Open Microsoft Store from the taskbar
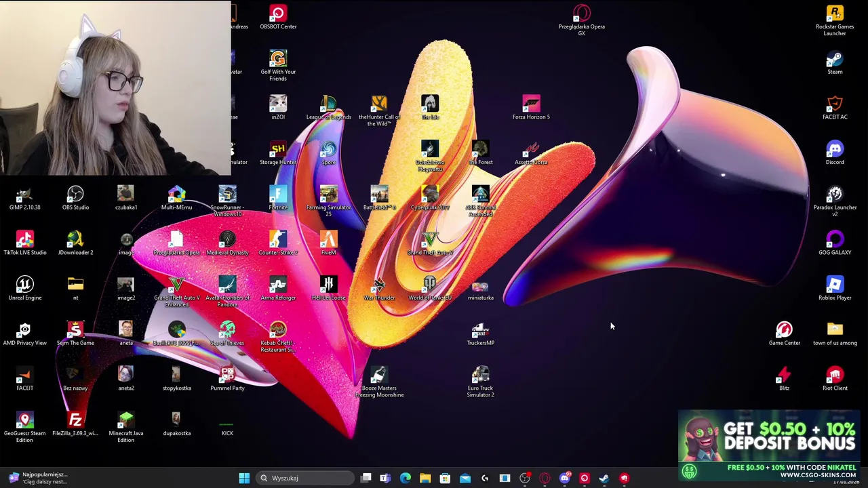 445,478
